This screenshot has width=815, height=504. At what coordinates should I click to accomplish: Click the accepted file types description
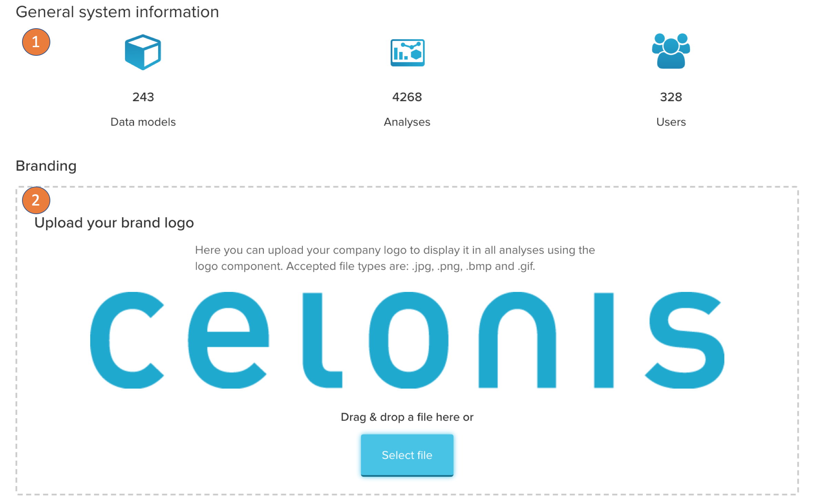(x=394, y=258)
